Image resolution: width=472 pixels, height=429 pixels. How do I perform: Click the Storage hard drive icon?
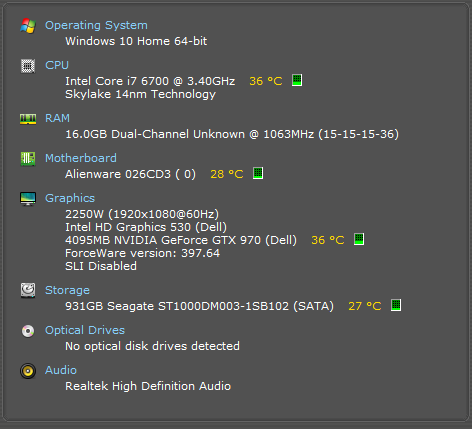[x=28, y=290]
